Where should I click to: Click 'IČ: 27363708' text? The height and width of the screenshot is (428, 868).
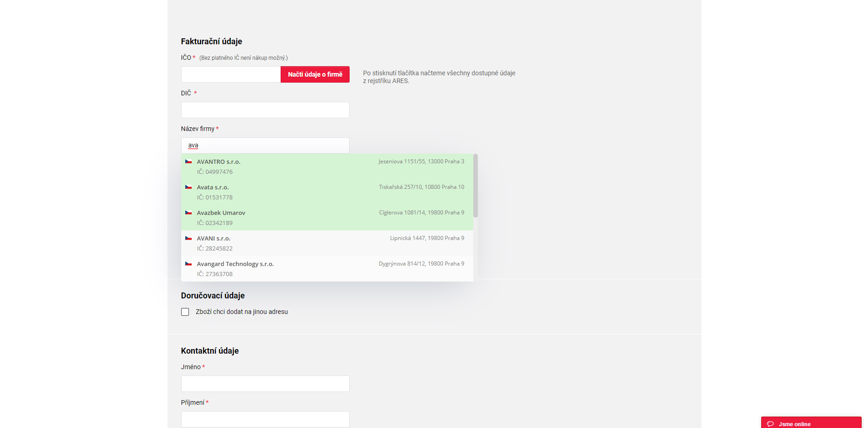pos(214,274)
